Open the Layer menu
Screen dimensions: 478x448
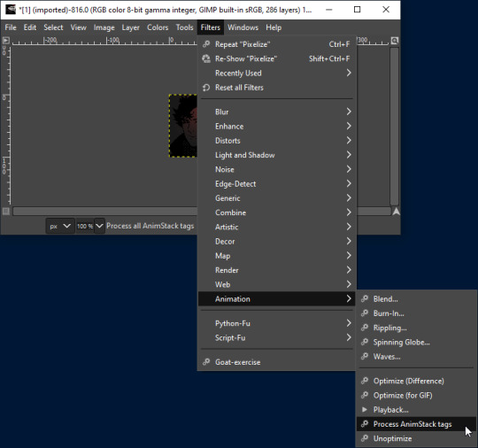130,27
